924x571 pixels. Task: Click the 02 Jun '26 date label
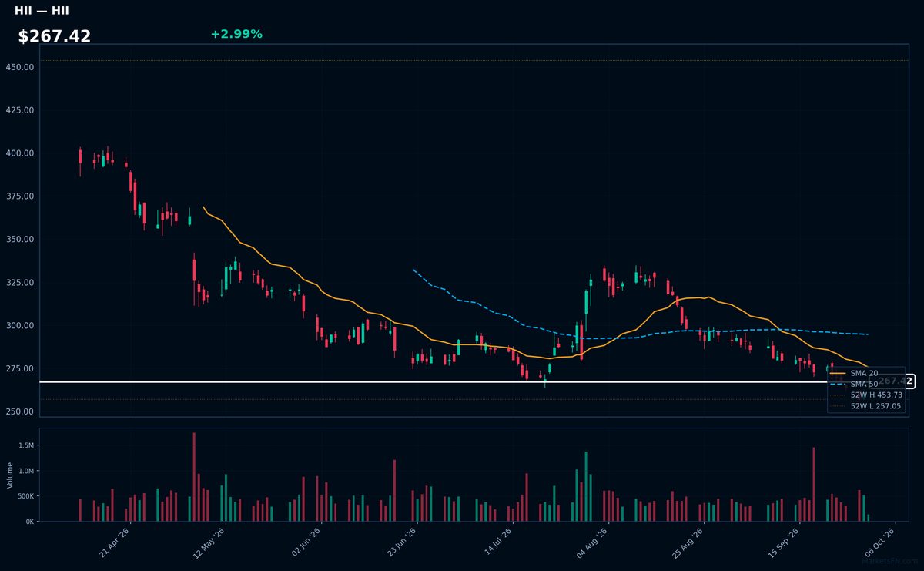pyautogui.click(x=306, y=542)
